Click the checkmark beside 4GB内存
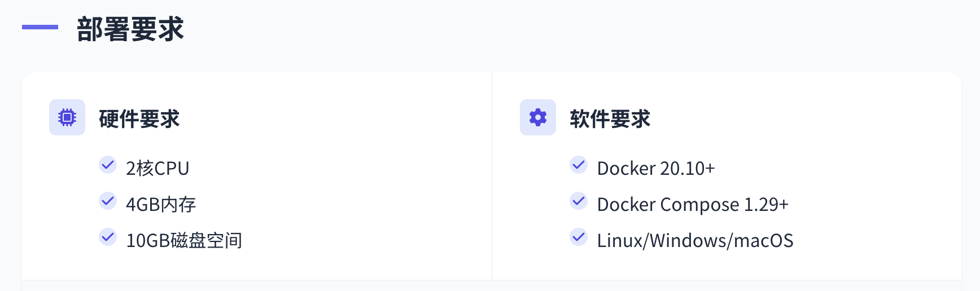980x291 pixels. click(108, 201)
